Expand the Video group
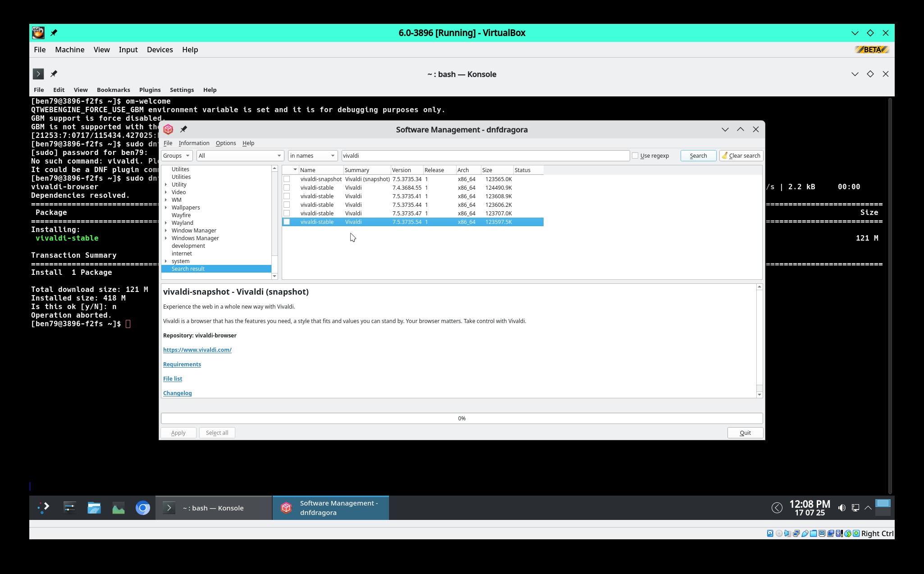 pos(166,192)
